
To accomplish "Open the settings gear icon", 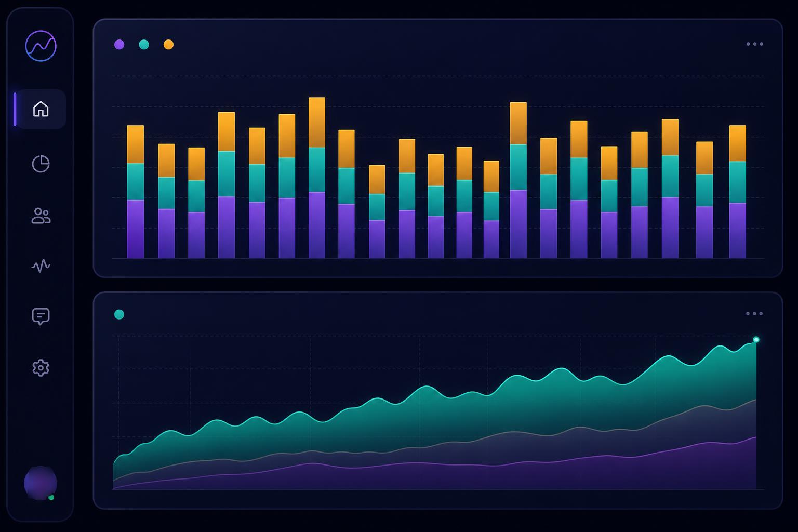I will pos(41,368).
